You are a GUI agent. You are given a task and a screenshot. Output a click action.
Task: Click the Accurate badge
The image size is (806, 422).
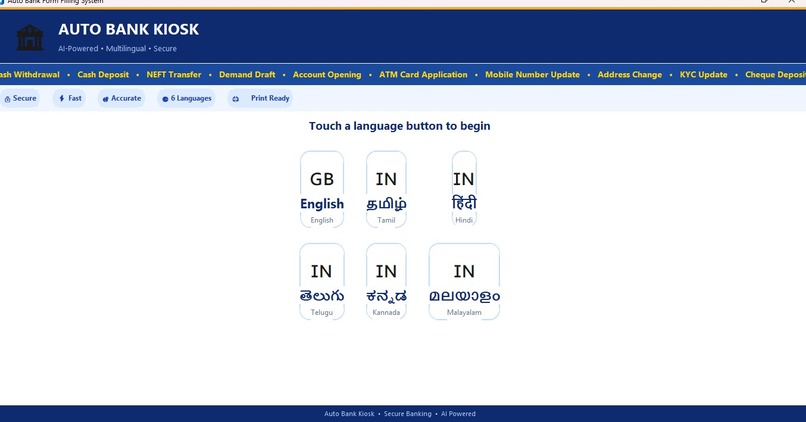point(121,98)
